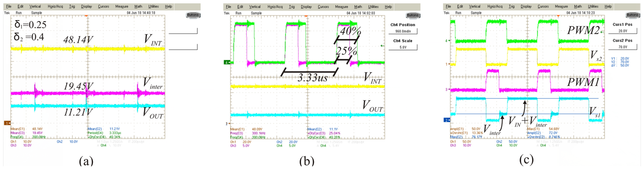644x171 pixels.
Task: Open Trig menu in panel (b) scope
Action: [x=292, y=7]
